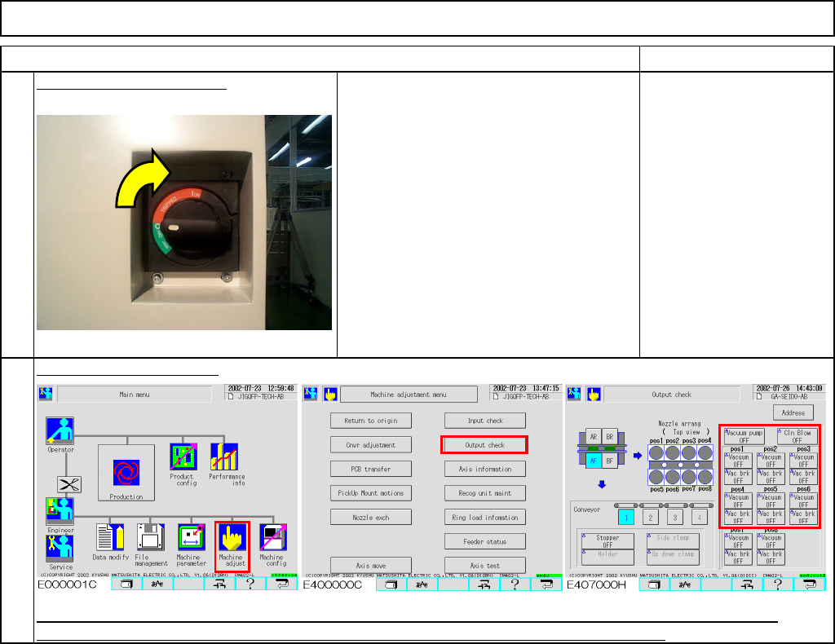Open the Production swirl icon
The height and width of the screenshot is (644, 835).
126,473
